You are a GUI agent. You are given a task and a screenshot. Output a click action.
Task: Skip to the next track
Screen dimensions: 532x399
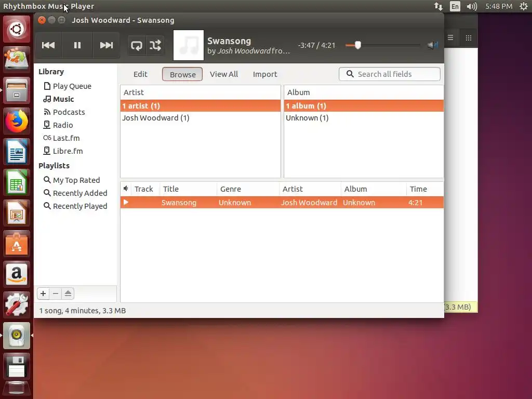(x=106, y=45)
